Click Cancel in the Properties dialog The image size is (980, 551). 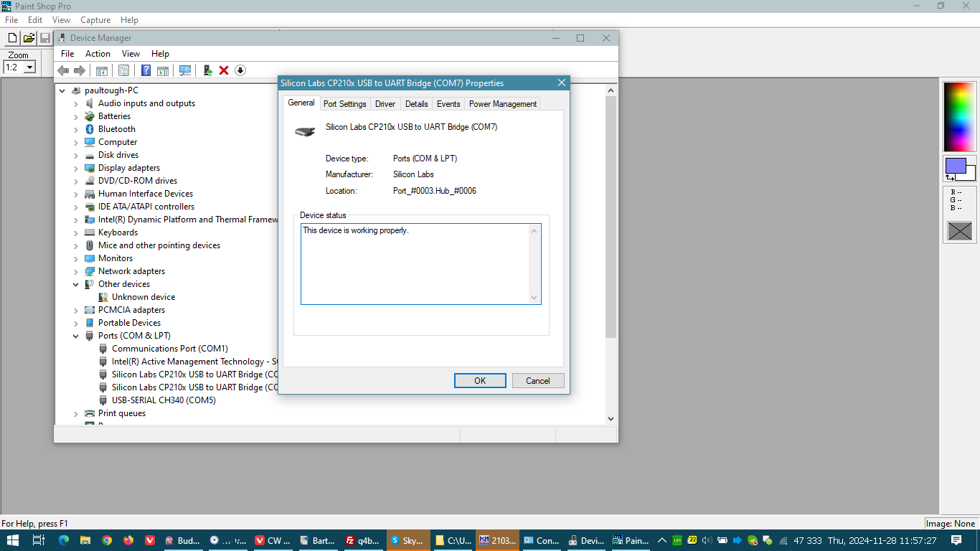pyautogui.click(x=537, y=381)
